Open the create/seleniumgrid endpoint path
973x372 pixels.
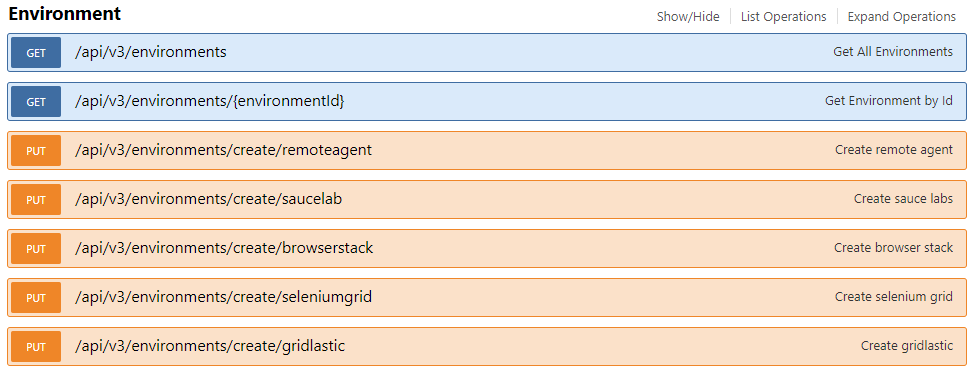point(223,297)
